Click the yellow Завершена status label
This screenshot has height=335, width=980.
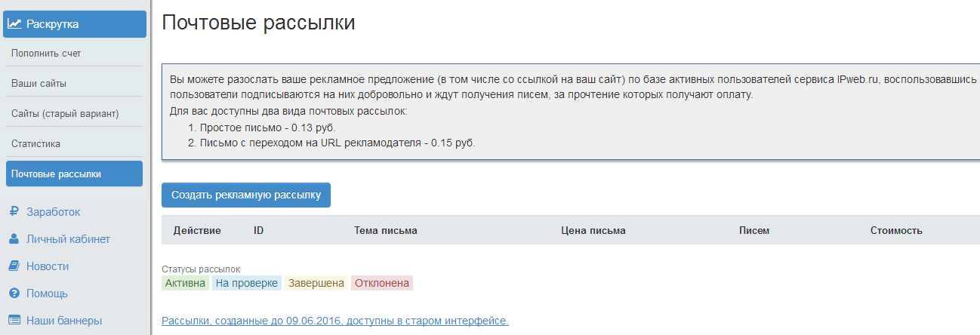(x=315, y=284)
